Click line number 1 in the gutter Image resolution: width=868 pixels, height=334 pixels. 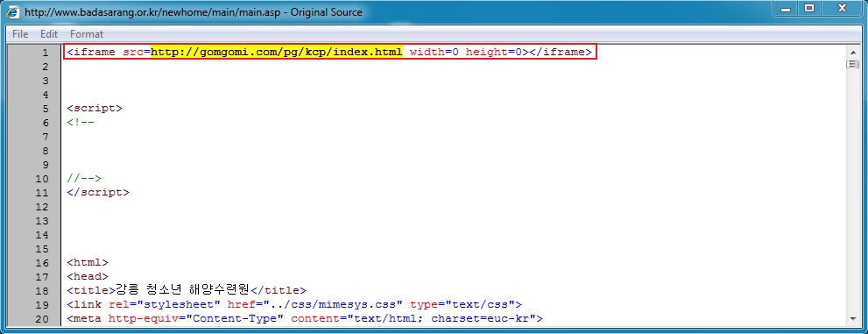[x=46, y=53]
